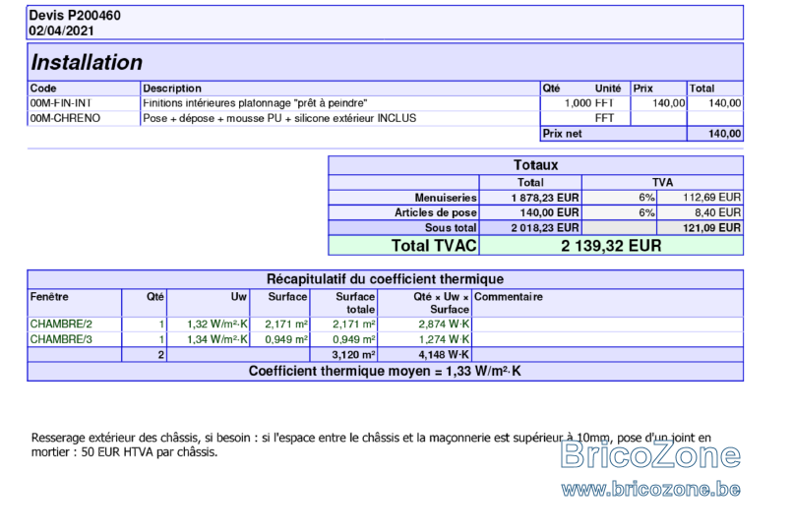Click the Totaux table header
The width and height of the screenshot is (793, 532).
tap(535, 165)
